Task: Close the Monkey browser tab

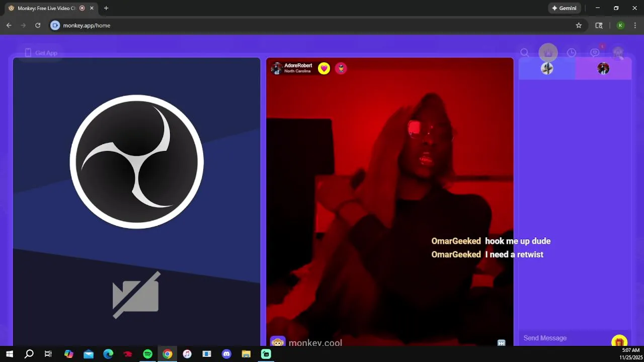Action: 93,8
